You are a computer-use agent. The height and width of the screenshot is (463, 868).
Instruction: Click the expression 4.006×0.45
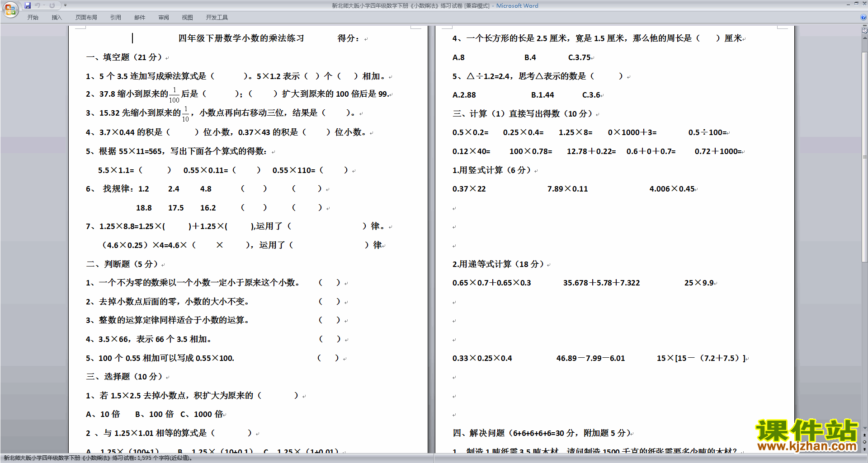point(672,189)
